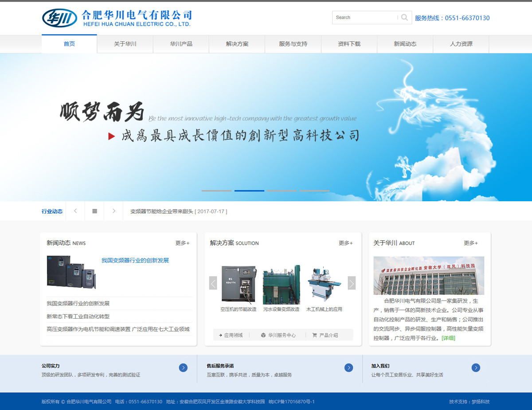Click the ticker's left arrow for previous headline
This screenshot has height=410, width=532.
pos(75,211)
